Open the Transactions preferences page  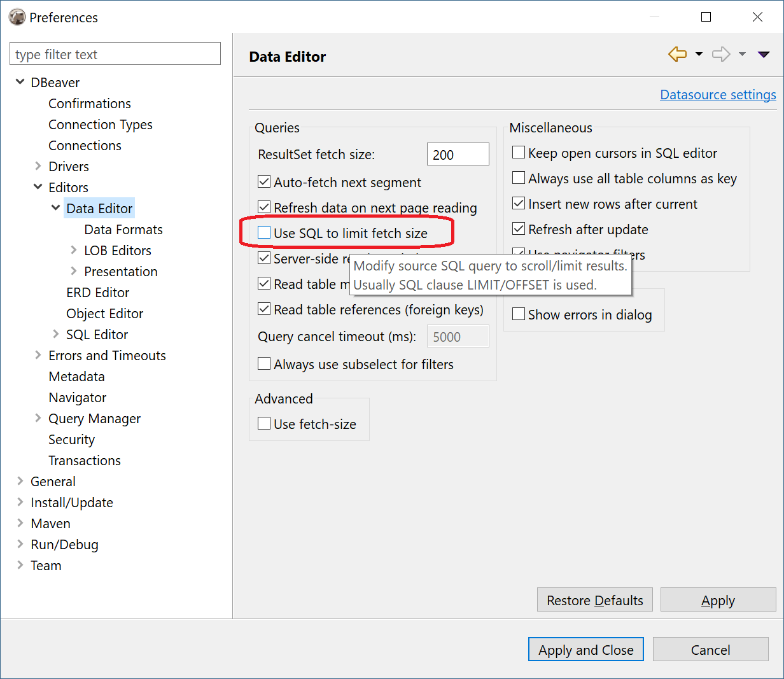[x=84, y=460]
